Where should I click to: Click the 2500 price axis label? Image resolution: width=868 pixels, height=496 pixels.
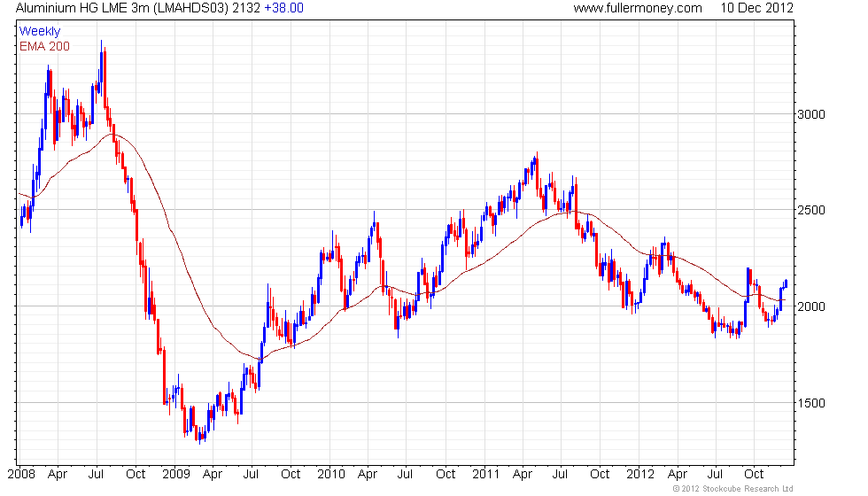click(x=811, y=211)
